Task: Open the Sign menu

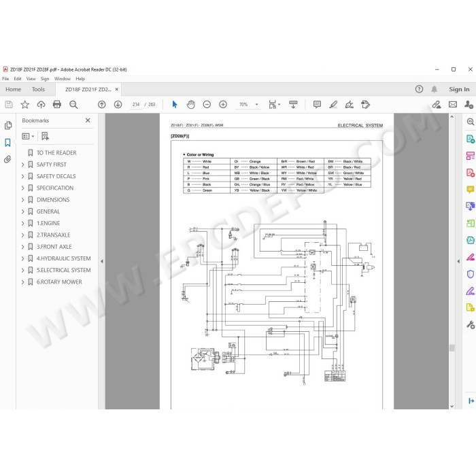Action: [x=45, y=79]
